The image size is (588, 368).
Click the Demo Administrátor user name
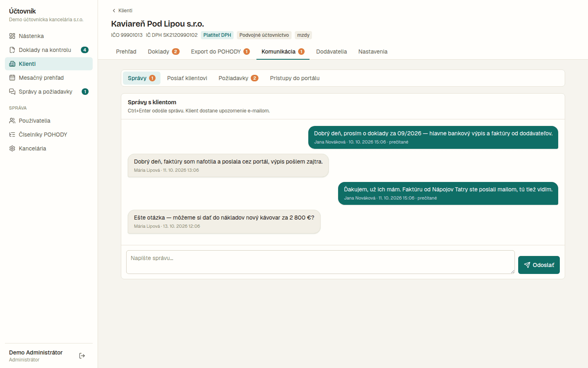[x=36, y=352]
